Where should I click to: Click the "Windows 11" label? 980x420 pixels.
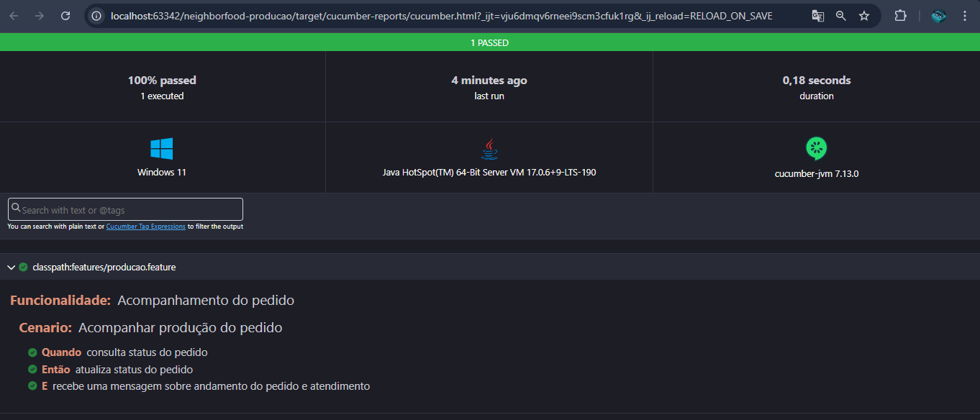(x=162, y=172)
